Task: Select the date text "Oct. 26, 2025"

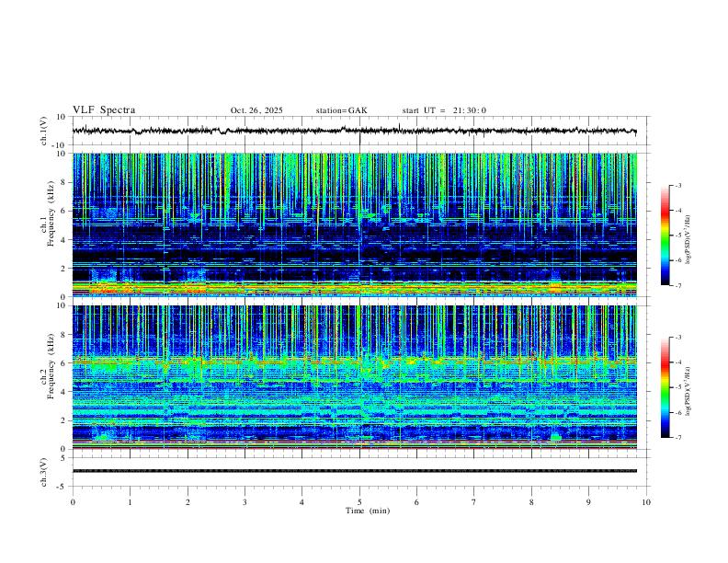Action: 256,110
